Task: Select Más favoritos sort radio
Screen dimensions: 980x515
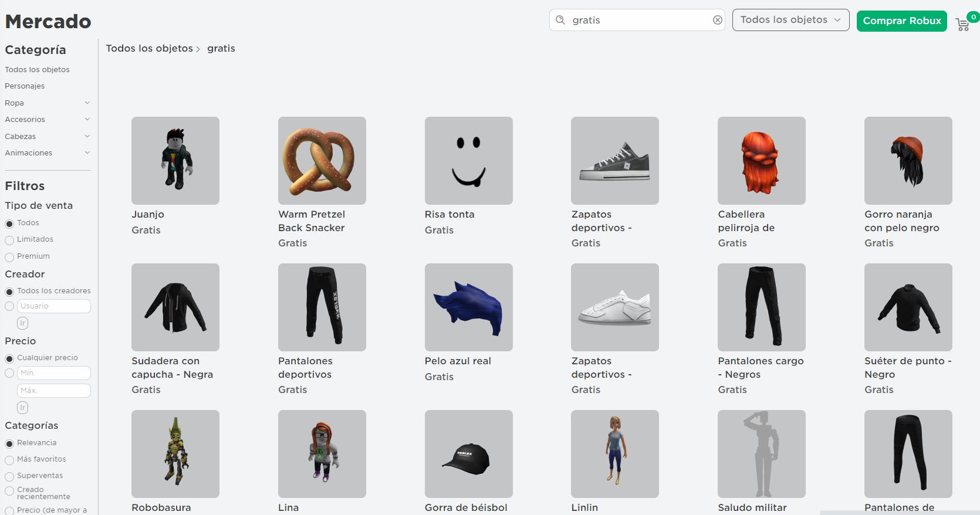Action: pos(9,460)
